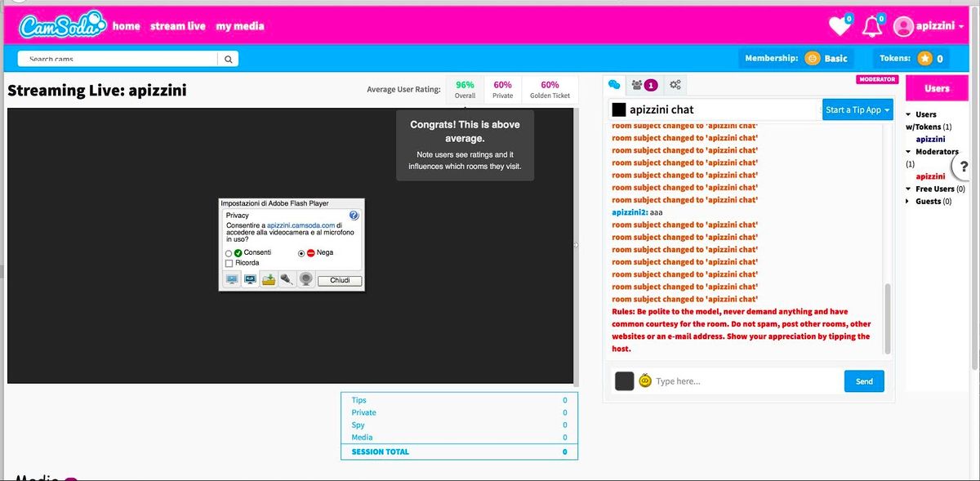Click the black color swatch beside chat input

pyautogui.click(x=624, y=381)
